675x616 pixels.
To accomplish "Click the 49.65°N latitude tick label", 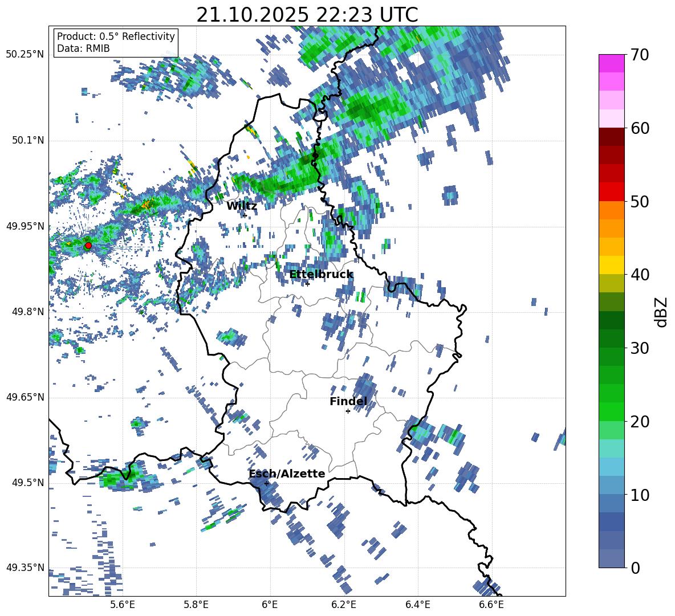I will [x=25, y=397].
